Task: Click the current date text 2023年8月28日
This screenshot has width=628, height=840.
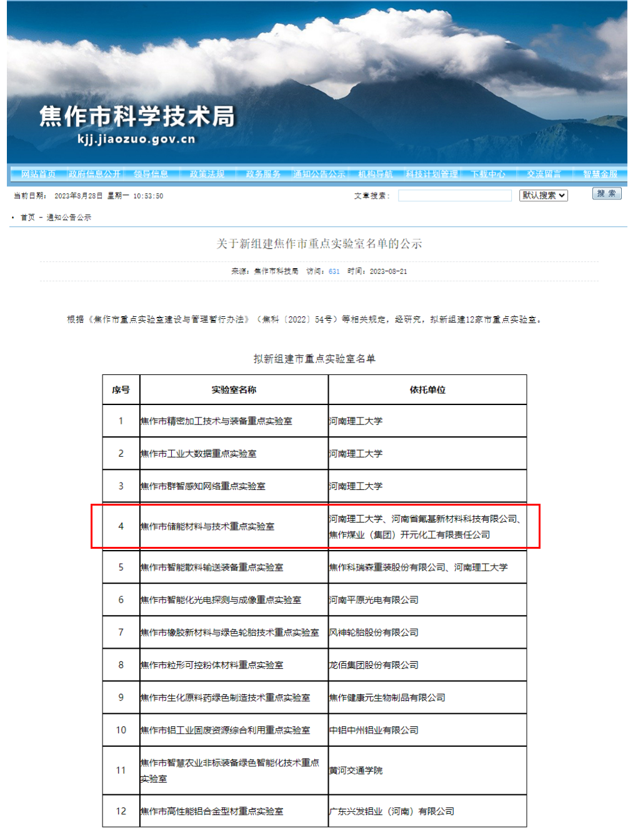Action: pos(79,196)
